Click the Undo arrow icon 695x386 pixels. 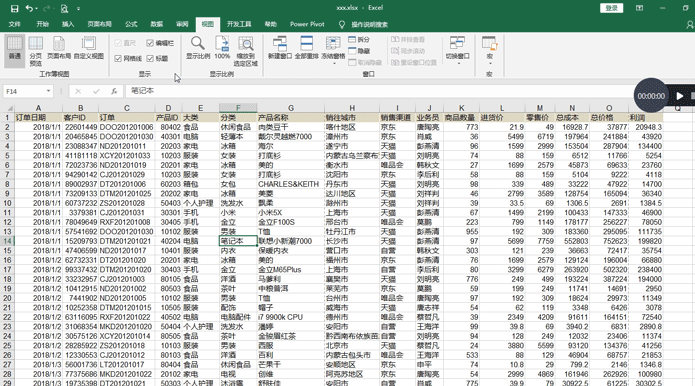[29, 8]
